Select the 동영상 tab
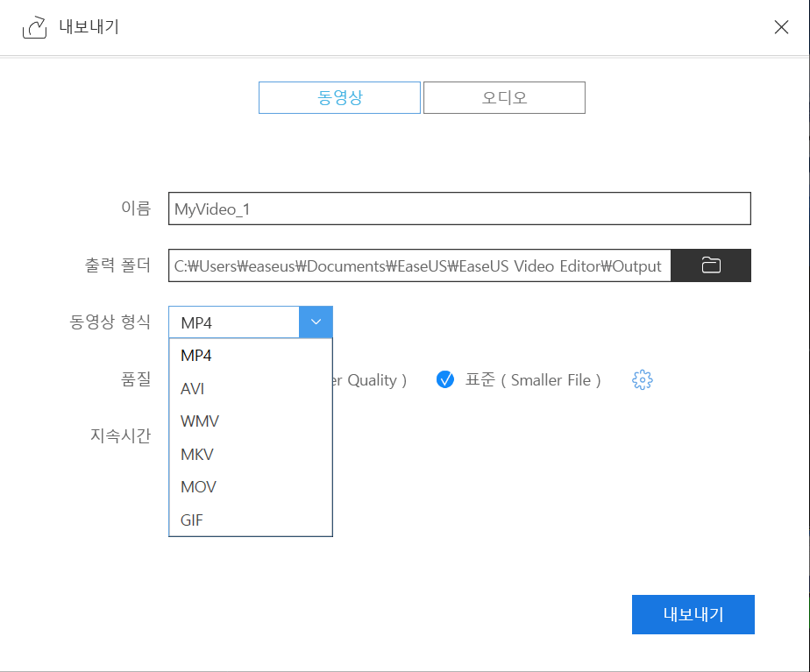This screenshot has height=672, width=810. pos(339,97)
